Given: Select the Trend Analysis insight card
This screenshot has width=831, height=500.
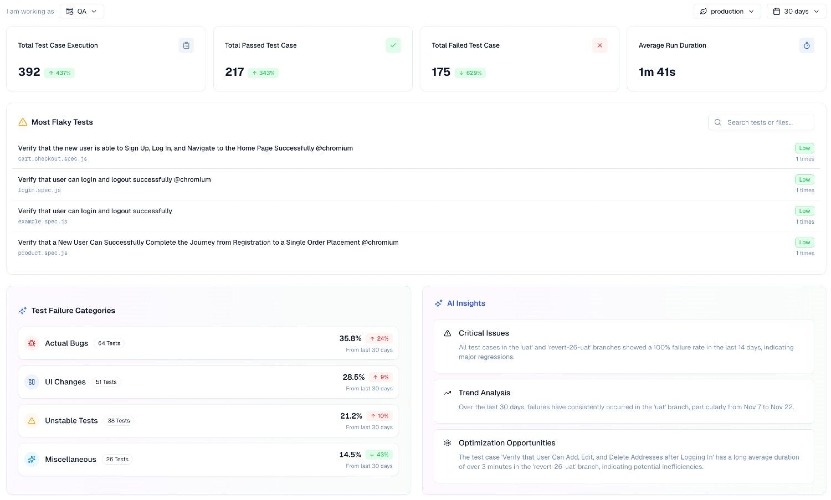Looking at the screenshot, I should click(626, 399).
